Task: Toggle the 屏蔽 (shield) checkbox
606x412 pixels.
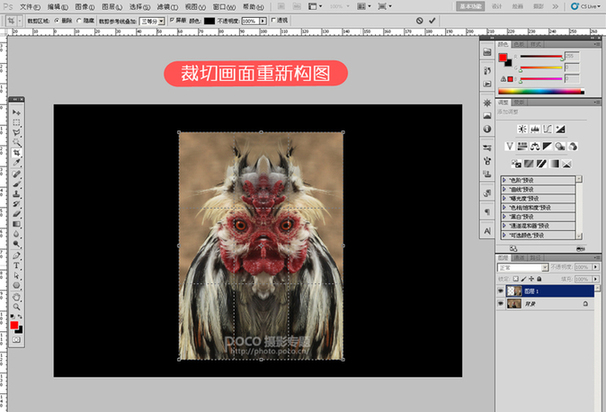Action: tap(172, 19)
